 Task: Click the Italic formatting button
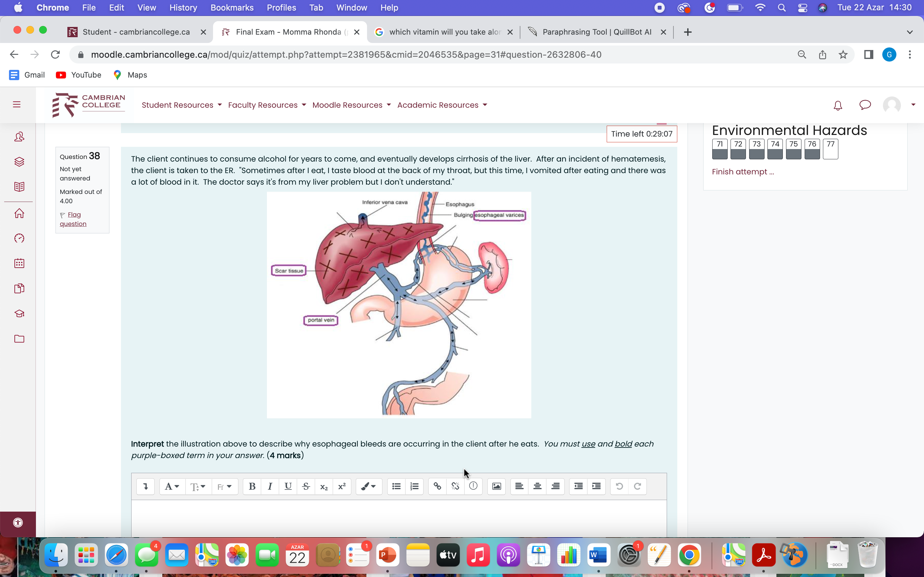point(270,486)
